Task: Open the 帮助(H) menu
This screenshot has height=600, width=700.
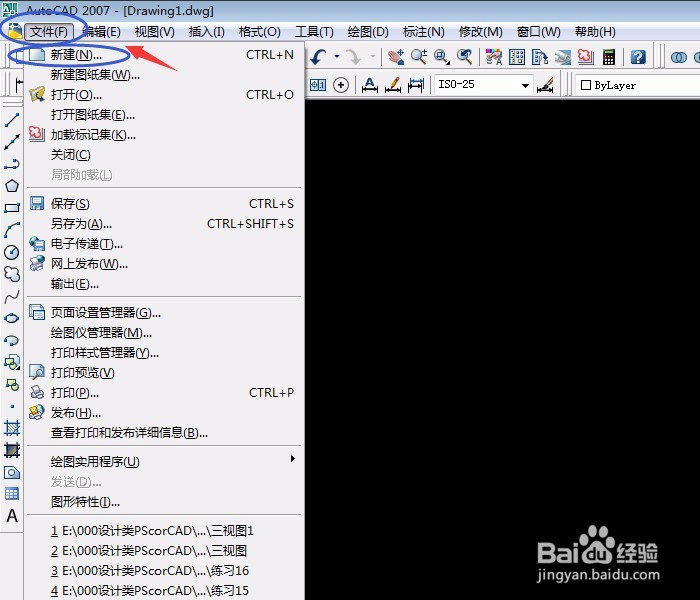Action: (595, 32)
